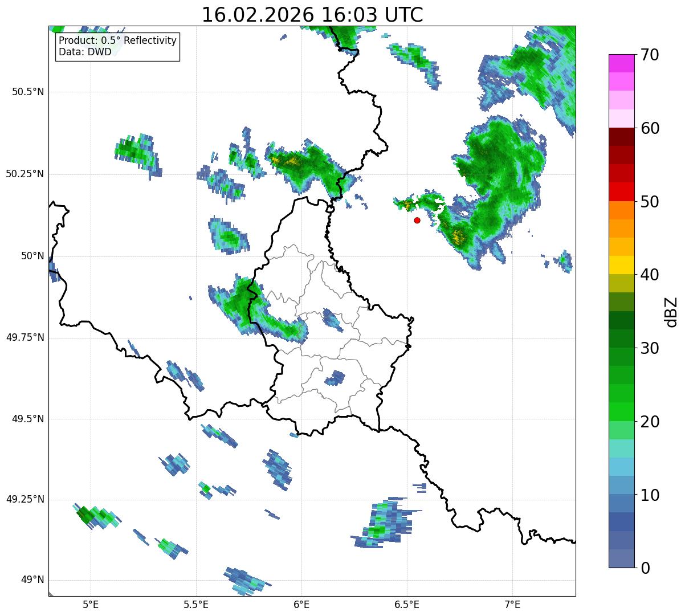Click the bright green colorbar swatch just above the 20 tick
This screenshot has width=685, height=616.
[x=621, y=412]
